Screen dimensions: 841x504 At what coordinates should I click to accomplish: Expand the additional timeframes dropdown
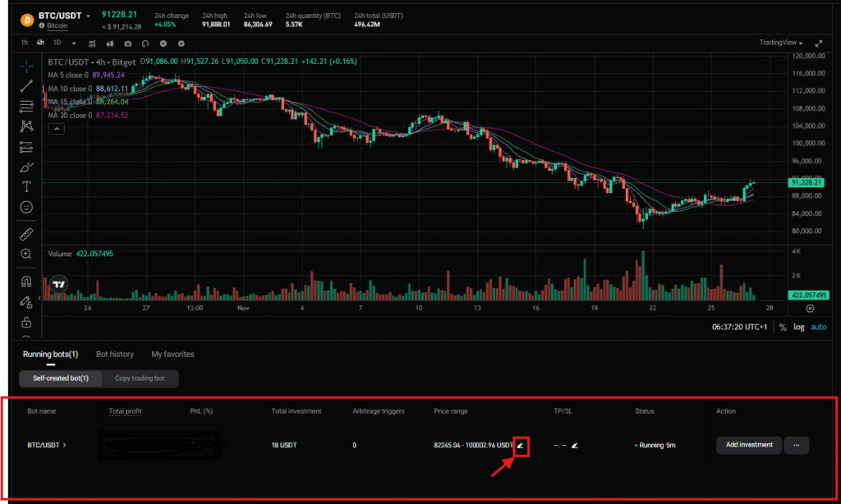coord(74,44)
